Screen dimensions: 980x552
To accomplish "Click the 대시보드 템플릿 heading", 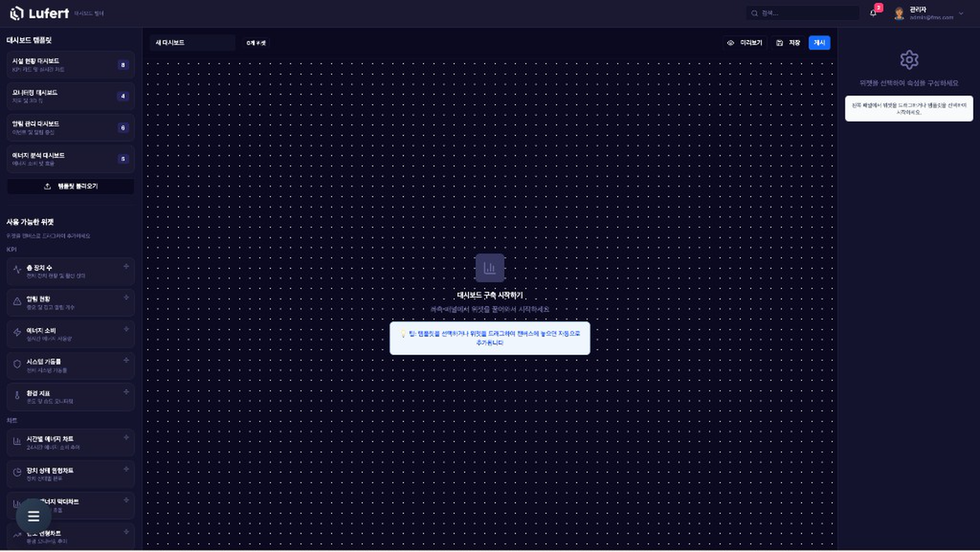I will 29,40.
